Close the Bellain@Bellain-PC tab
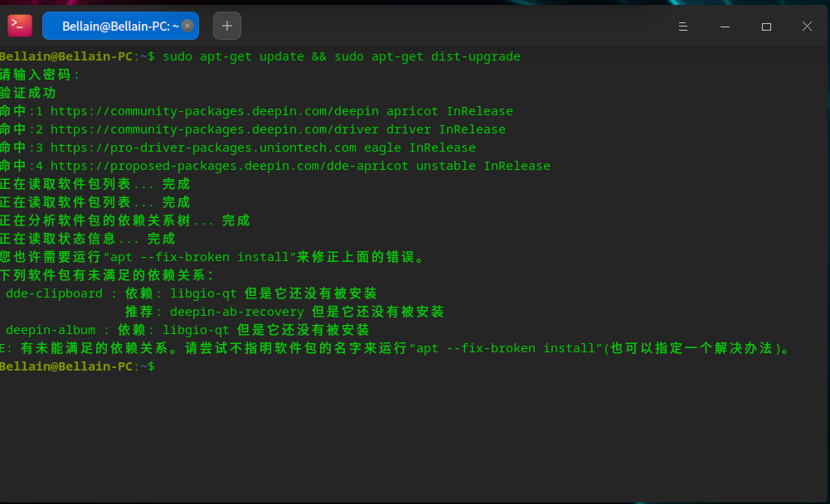This screenshot has width=830, height=504. (x=187, y=26)
